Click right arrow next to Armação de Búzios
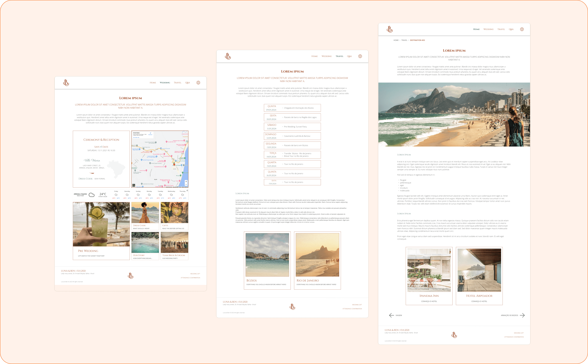This screenshot has width=588, height=364. (x=522, y=315)
